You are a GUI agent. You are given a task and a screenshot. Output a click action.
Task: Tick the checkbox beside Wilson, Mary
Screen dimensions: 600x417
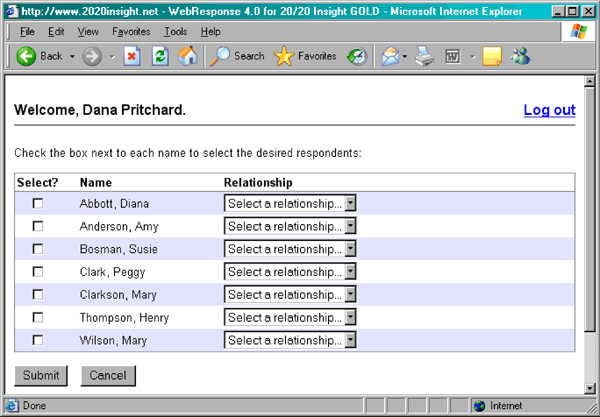[39, 340]
